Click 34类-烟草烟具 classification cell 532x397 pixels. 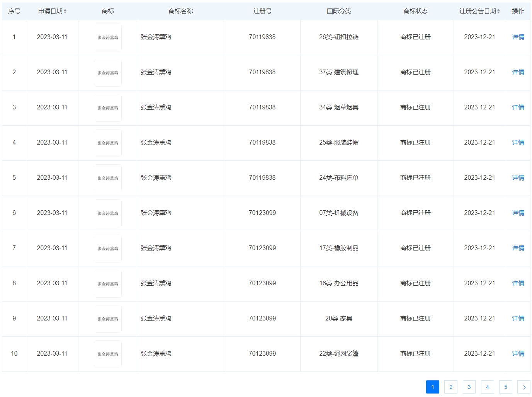tap(339, 107)
